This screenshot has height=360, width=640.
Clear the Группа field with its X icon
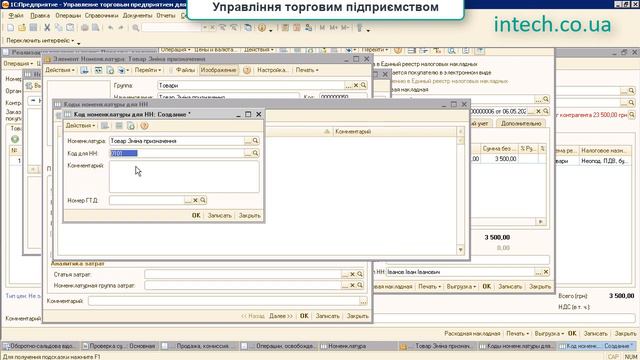point(356,85)
